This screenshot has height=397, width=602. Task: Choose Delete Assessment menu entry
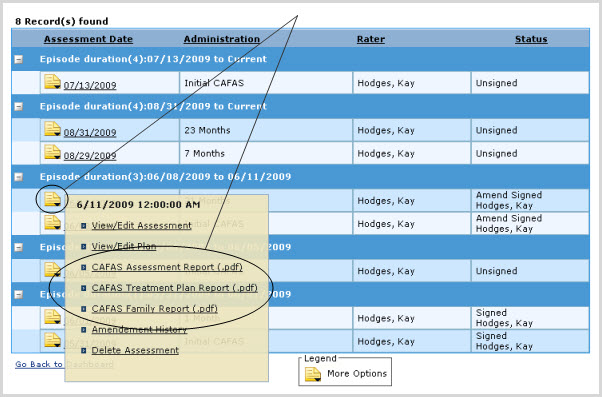(135, 350)
